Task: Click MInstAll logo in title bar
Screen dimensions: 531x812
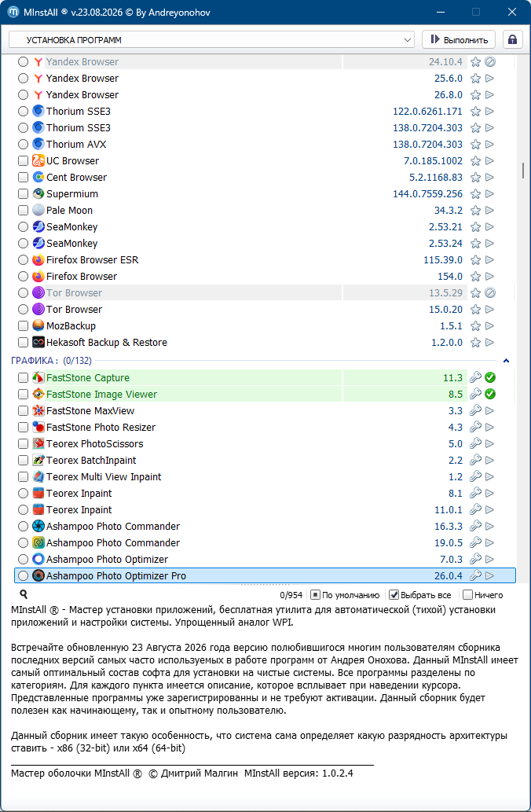Action: click(13, 12)
